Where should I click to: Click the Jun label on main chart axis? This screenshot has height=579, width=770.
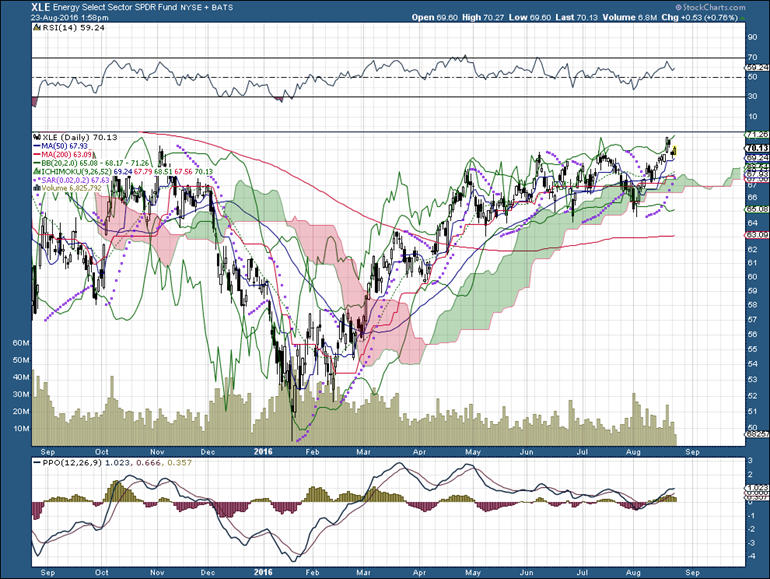(x=526, y=452)
